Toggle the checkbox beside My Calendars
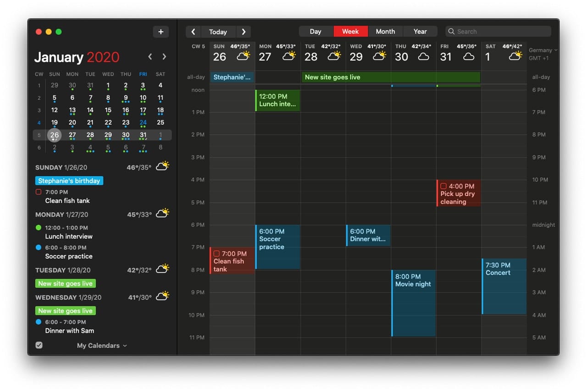 39,345
